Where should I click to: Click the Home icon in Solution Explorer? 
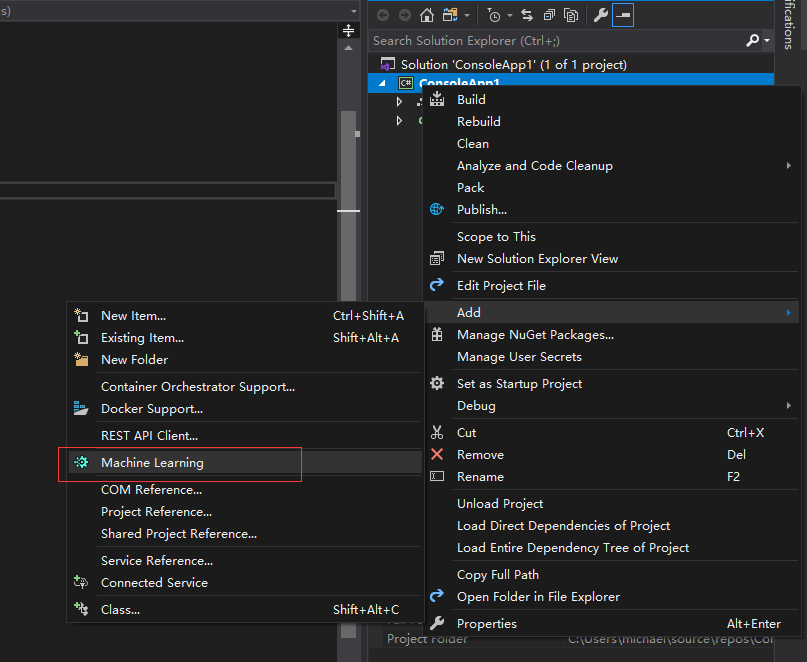pyautogui.click(x=427, y=15)
